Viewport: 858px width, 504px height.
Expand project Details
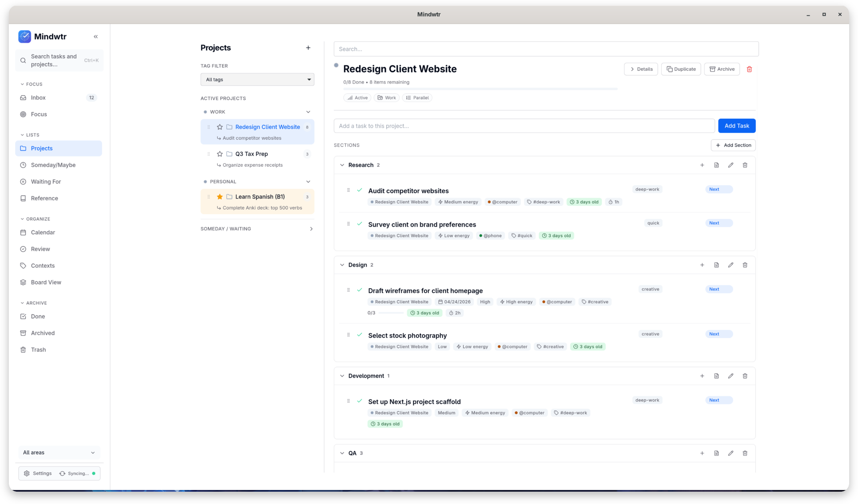pos(641,69)
